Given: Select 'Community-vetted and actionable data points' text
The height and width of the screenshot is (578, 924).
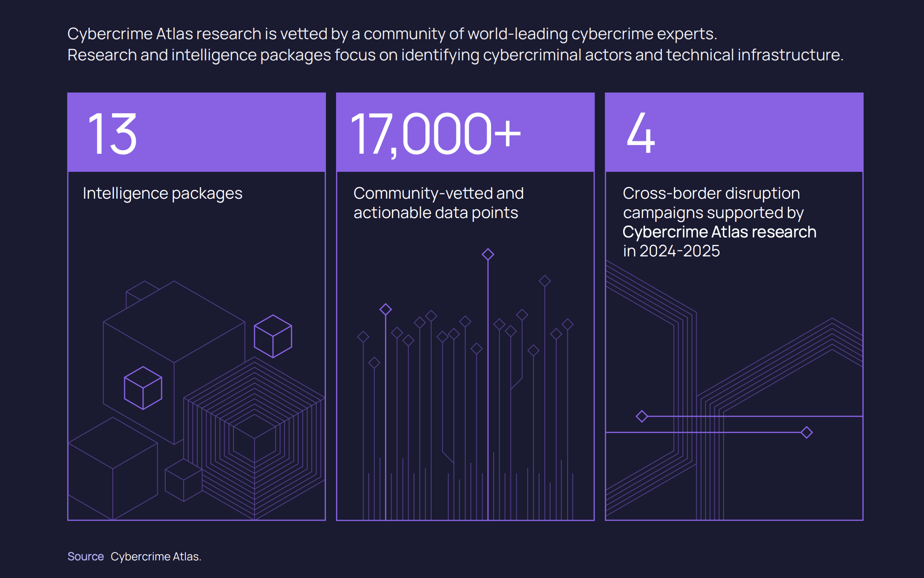Looking at the screenshot, I should tap(438, 203).
